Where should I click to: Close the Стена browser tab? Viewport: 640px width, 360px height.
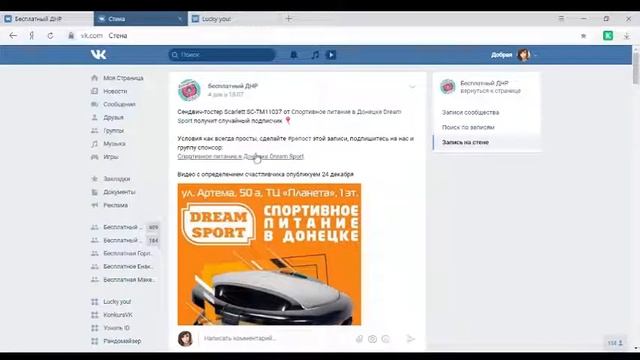[180, 19]
